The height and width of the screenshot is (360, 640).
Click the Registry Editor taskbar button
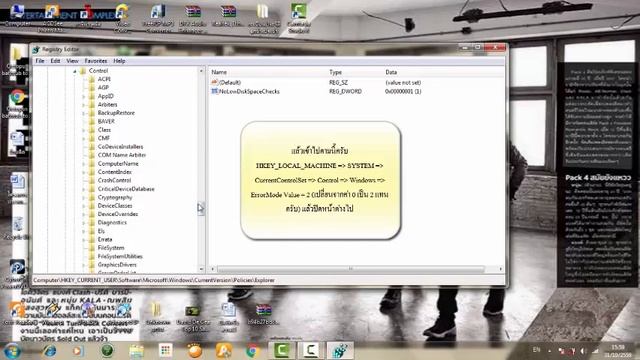[340, 351]
